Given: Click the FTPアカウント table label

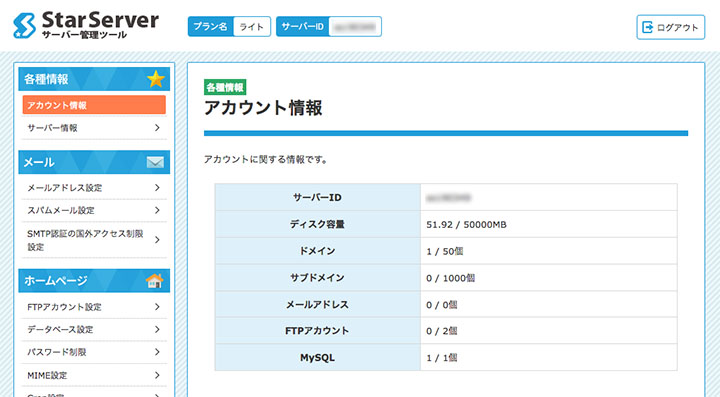Looking at the screenshot, I should (317, 330).
